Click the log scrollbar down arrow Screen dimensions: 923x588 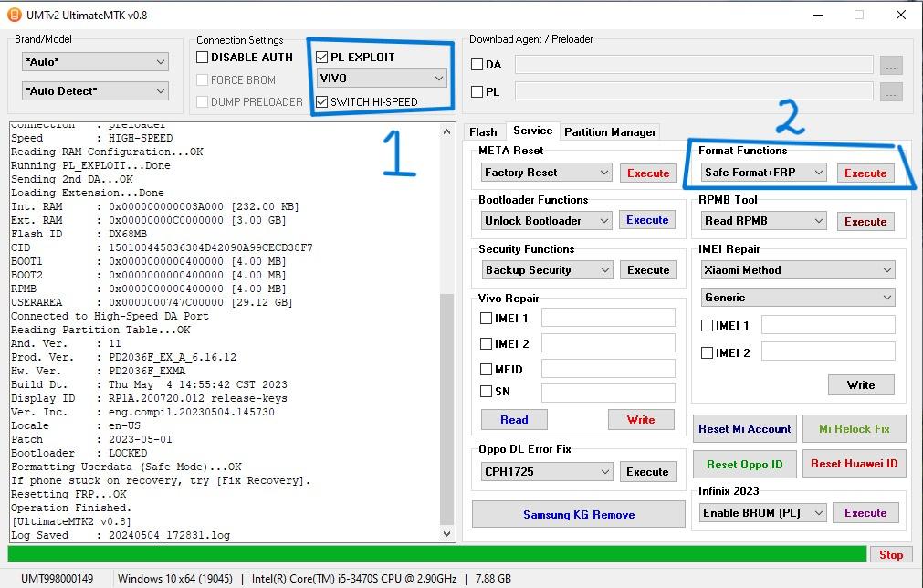pos(446,534)
